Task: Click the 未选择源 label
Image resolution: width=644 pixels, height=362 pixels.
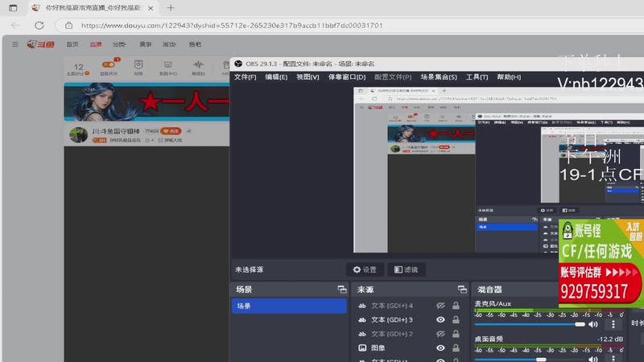Action: coord(250,269)
